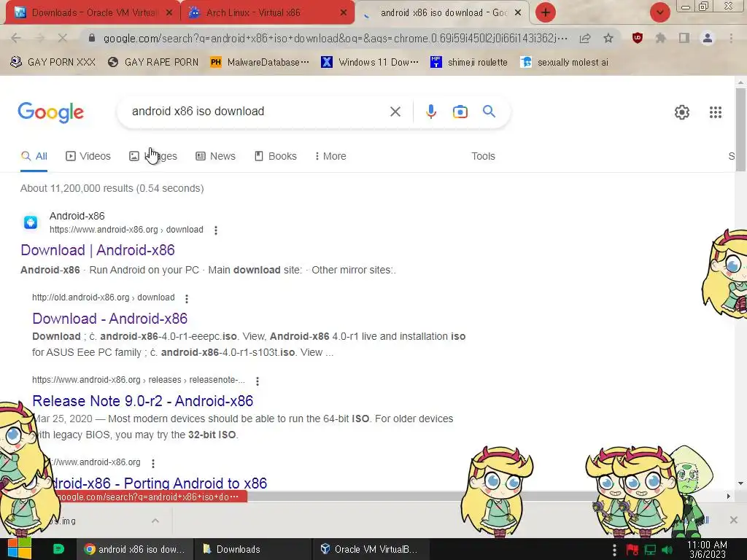Close the Arch Linux browser tab
747x560 pixels.
[343, 13]
